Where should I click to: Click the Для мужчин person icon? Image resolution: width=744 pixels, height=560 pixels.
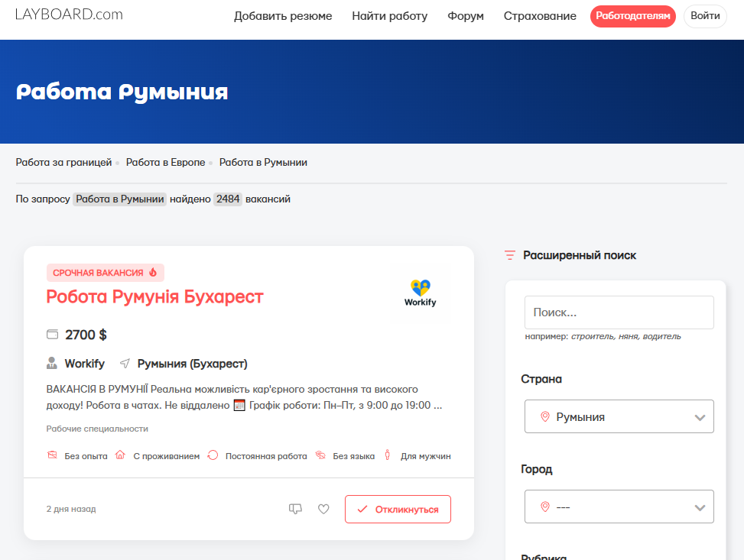click(x=387, y=455)
